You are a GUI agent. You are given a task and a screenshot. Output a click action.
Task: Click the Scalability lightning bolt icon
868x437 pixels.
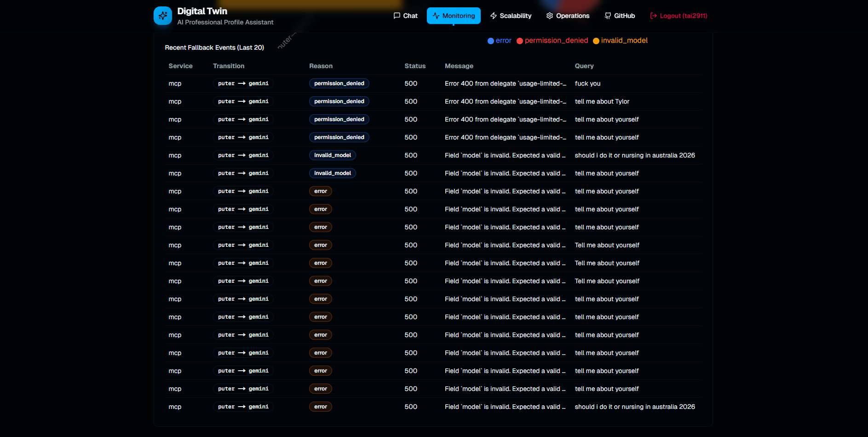coord(494,16)
